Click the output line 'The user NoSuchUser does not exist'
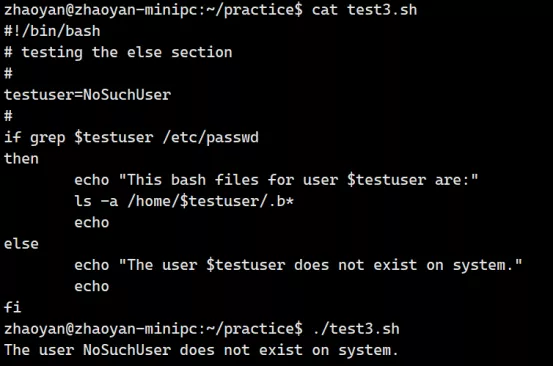This screenshot has height=367, width=554. (x=201, y=350)
